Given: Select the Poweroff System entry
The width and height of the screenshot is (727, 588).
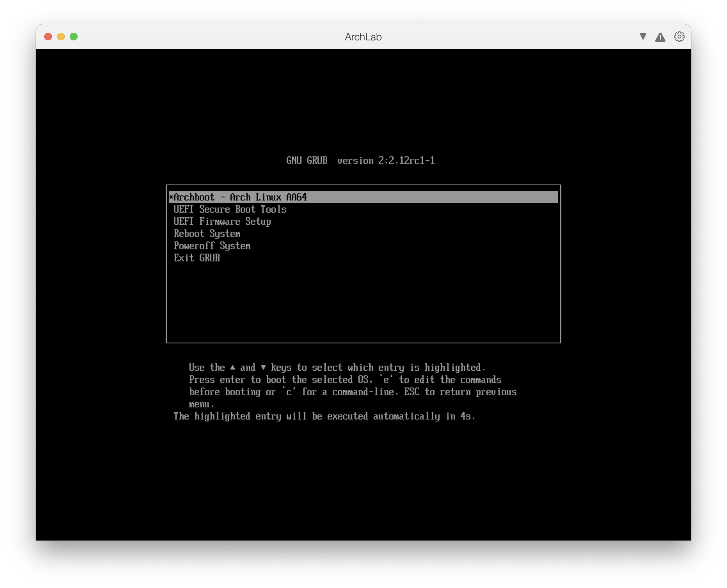Looking at the screenshot, I should tap(212, 246).
